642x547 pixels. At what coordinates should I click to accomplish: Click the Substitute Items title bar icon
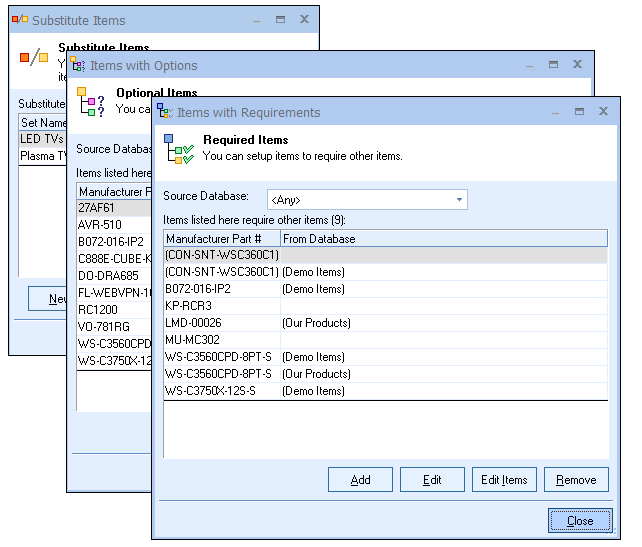tap(19, 19)
